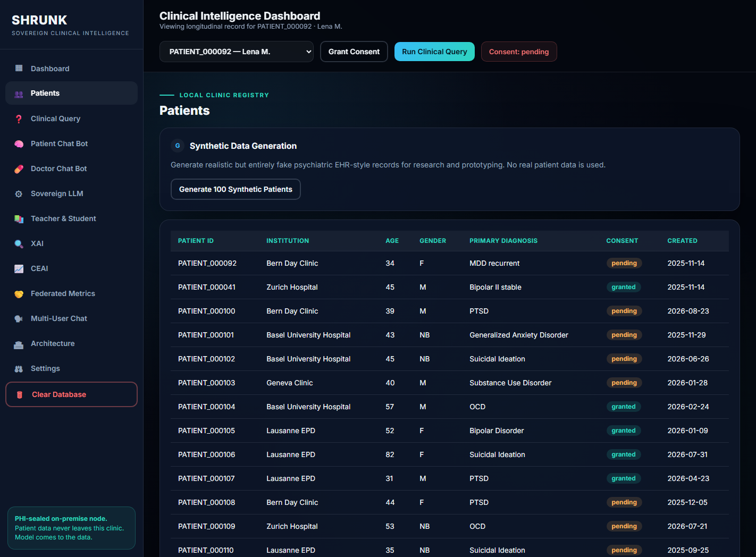Screen dimensions: 756x557
Task: Click the Patient Chat Bot brain icon
Action: click(19, 144)
